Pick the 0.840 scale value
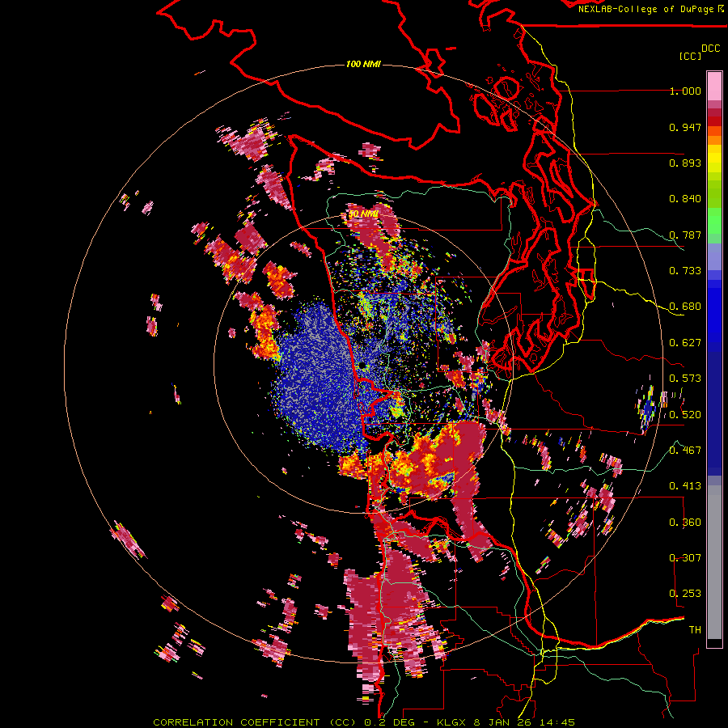 [685, 199]
